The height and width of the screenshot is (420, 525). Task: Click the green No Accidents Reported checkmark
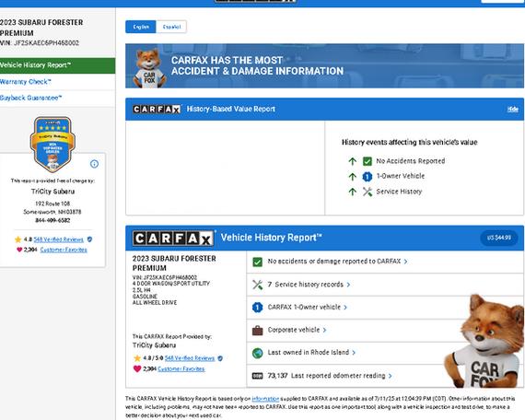(367, 161)
